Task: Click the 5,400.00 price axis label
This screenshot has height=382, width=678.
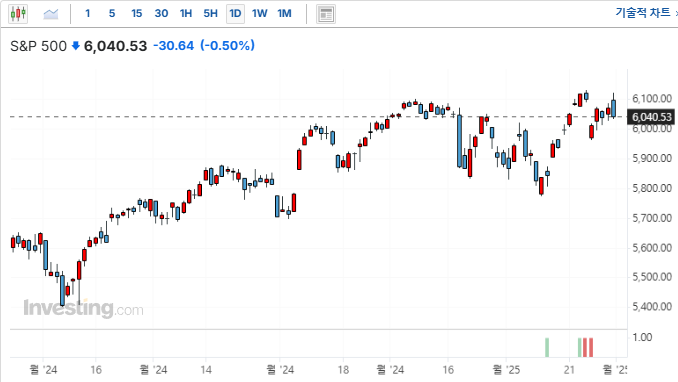Action: coord(652,307)
